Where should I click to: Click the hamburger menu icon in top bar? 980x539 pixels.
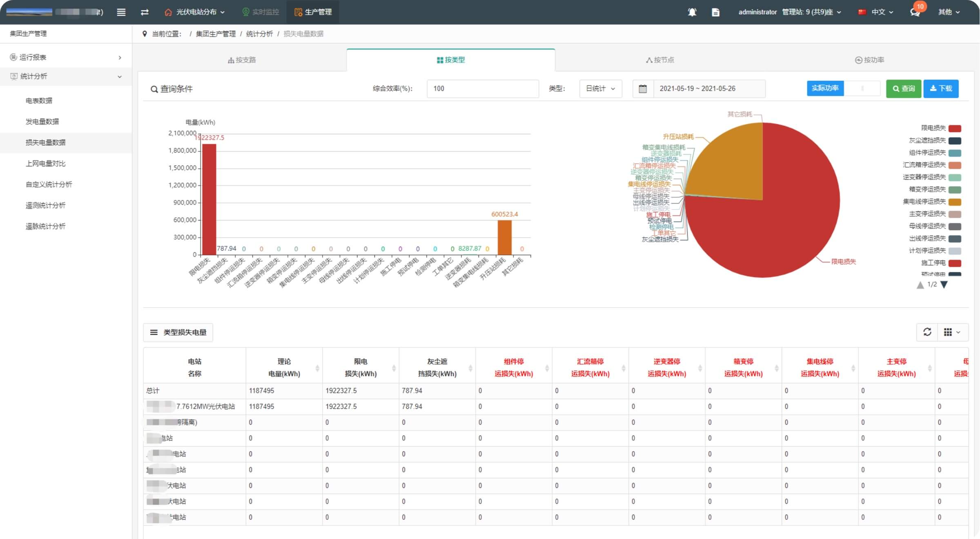pyautogui.click(x=121, y=12)
